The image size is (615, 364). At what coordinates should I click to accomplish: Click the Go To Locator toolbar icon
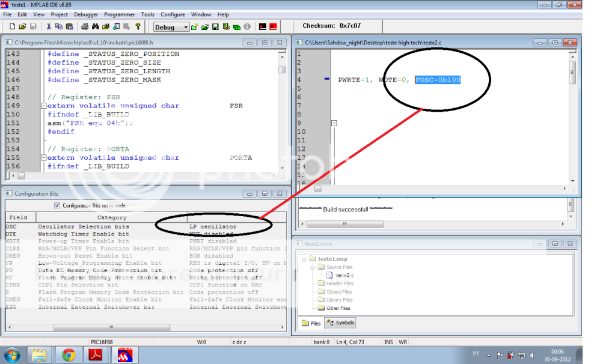tap(117, 26)
